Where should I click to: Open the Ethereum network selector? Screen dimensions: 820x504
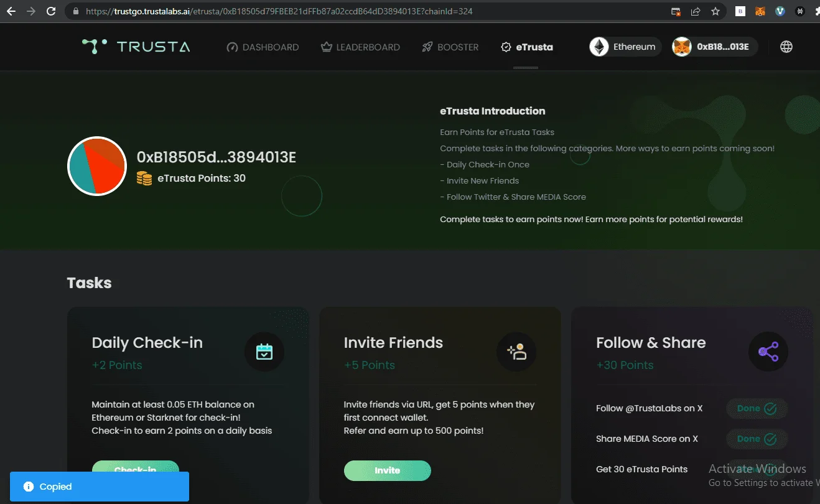tap(625, 47)
